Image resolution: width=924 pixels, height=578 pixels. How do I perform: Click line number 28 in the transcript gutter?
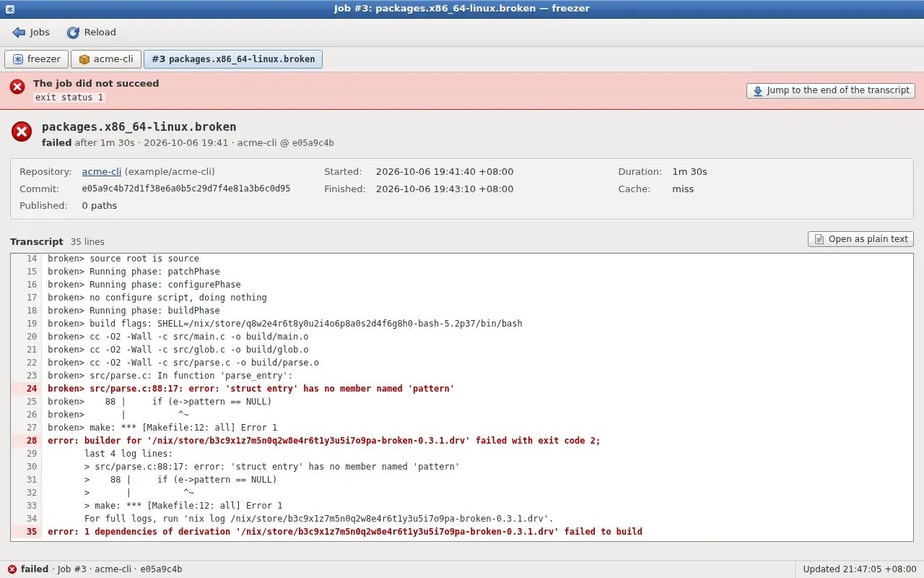coord(32,441)
